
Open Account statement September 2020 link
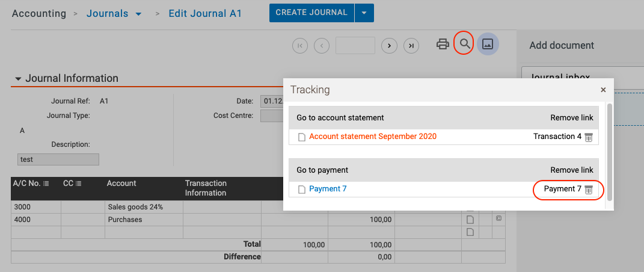tap(372, 137)
